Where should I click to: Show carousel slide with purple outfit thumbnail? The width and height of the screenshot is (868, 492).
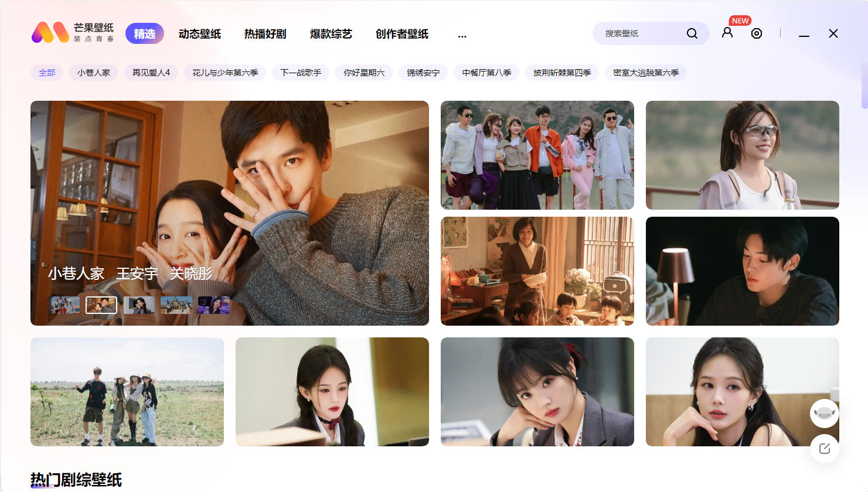214,305
